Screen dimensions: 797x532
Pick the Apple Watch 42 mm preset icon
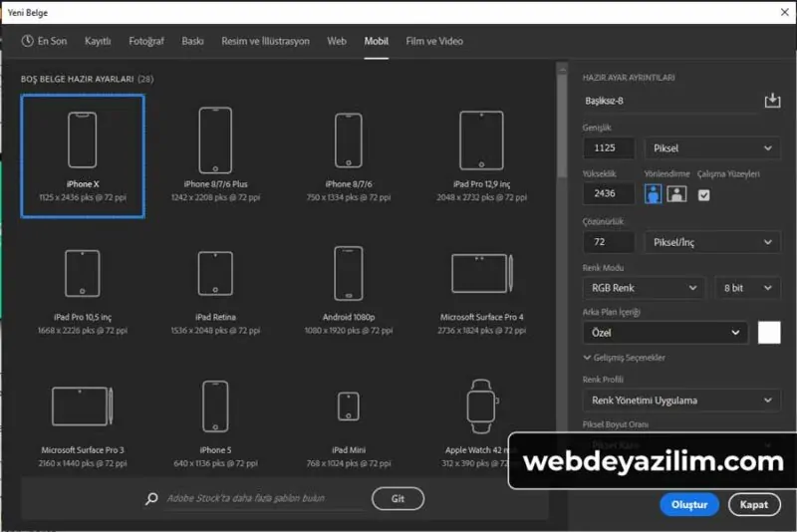[482, 406]
